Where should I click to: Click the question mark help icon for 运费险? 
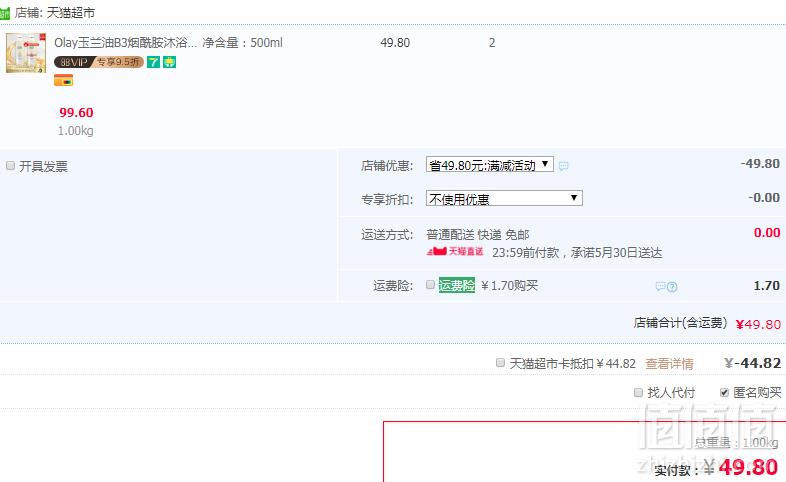pyautogui.click(x=672, y=287)
